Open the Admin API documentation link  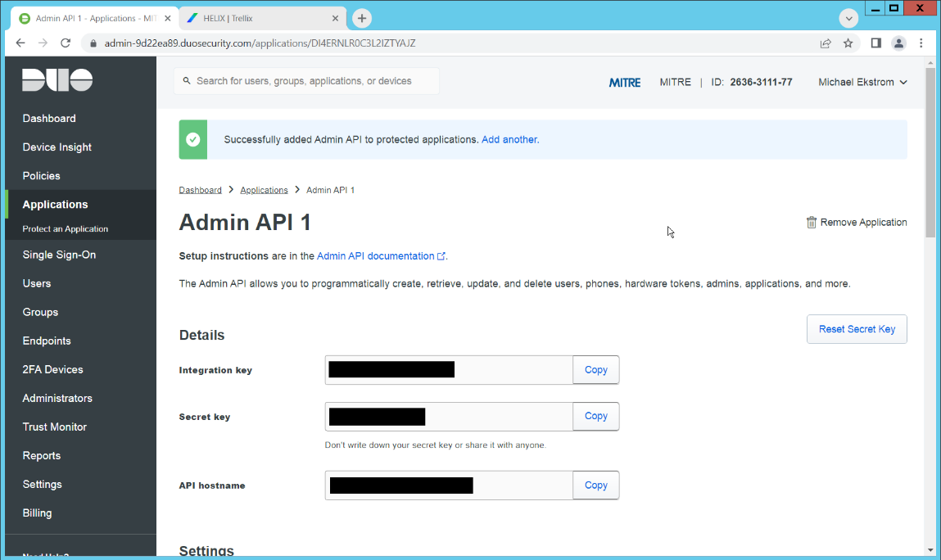coord(376,256)
